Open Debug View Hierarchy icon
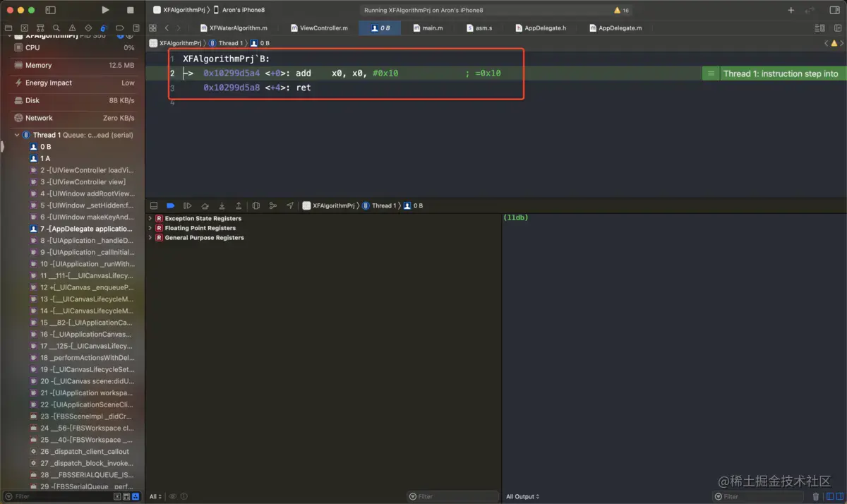This screenshot has height=504, width=847. pyautogui.click(x=256, y=205)
